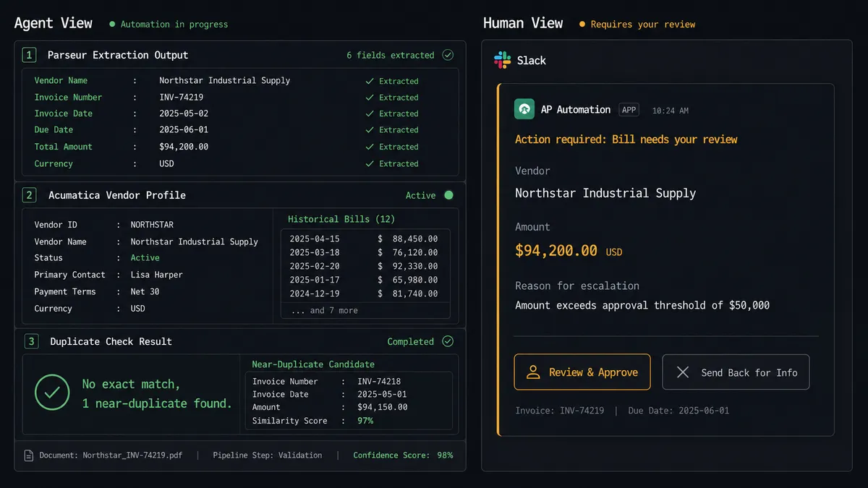
Task: Click the step 3 number badge
Action: pos(31,341)
